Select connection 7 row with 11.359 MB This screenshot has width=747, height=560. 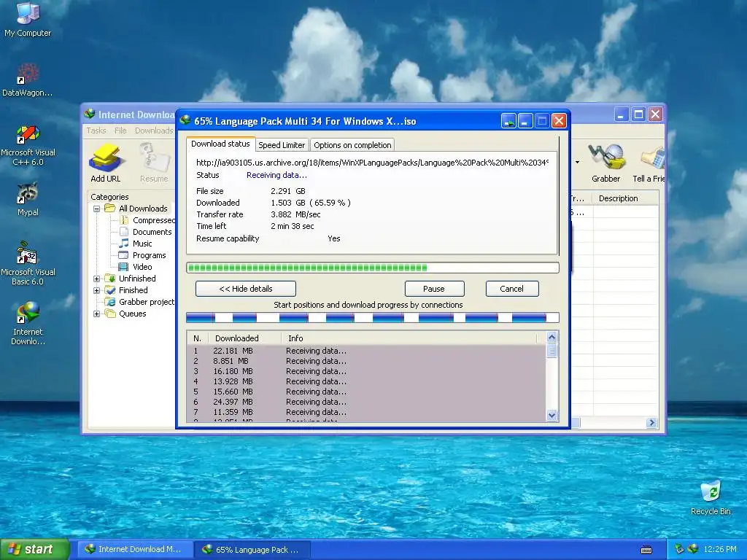coord(367,413)
